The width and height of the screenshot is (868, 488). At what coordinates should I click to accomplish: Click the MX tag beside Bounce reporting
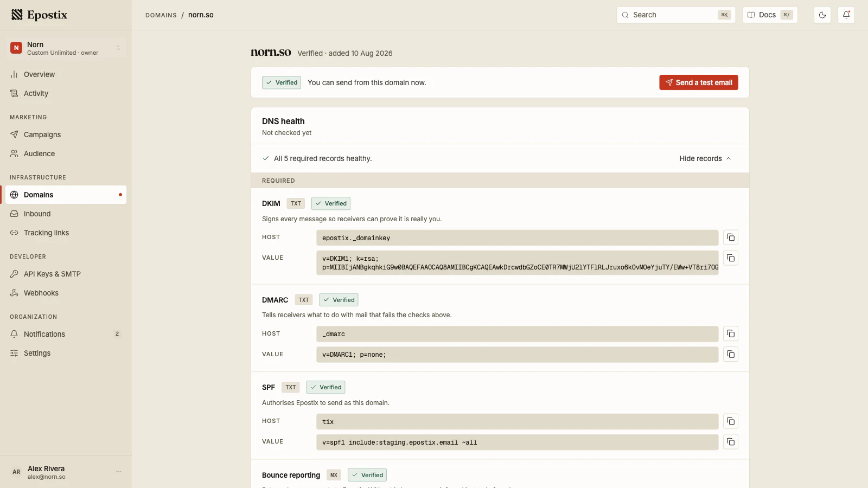334,475
